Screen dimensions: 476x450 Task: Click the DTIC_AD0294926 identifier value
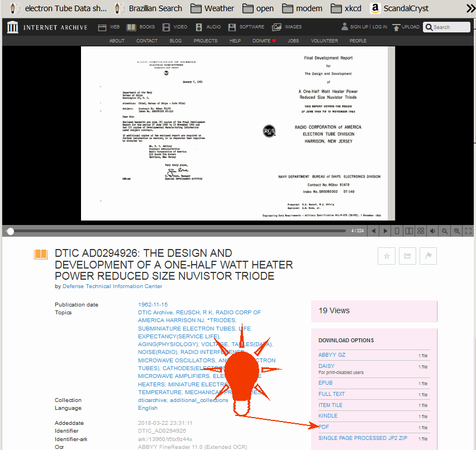coord(162,430)
